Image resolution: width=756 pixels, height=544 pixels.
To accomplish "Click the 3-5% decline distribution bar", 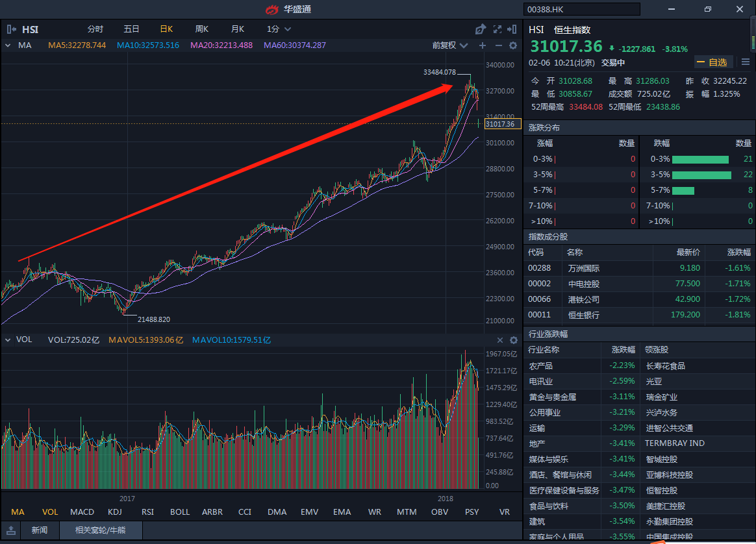I will (701, 175).
